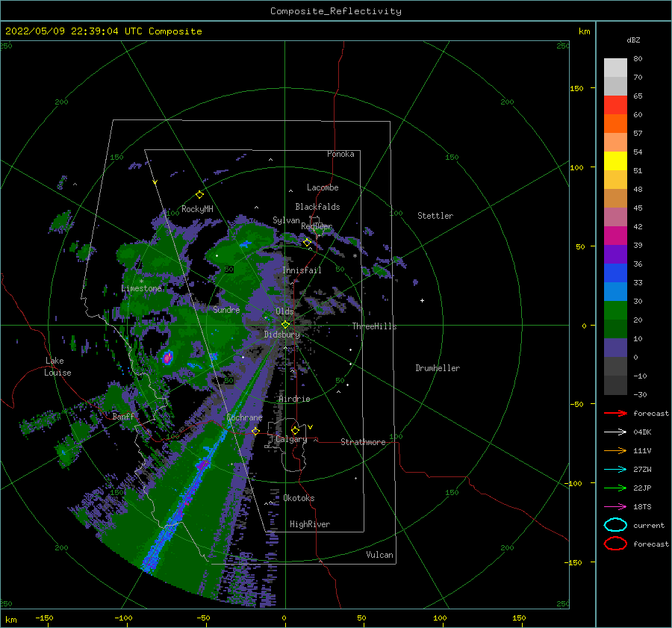Viewport: 672px width, 628px height.
Task: Click the yellow diamond marker near RockyMH
Action: 199,195
